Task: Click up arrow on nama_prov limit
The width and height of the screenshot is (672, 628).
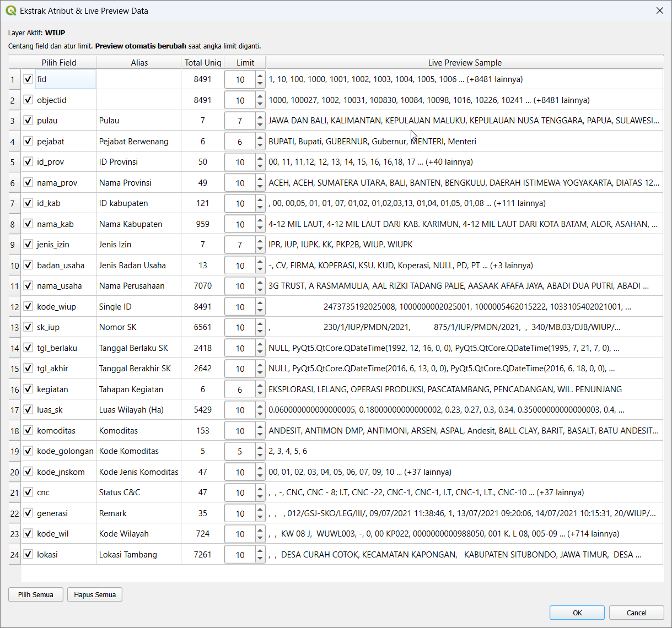Action: (x=260, y=179)
